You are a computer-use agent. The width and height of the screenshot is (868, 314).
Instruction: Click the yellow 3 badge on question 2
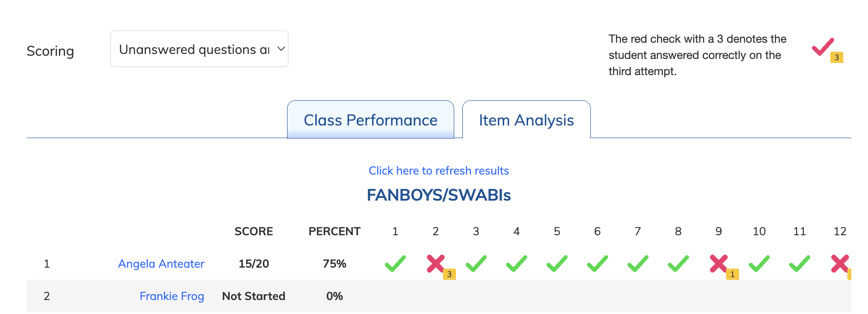449,274
